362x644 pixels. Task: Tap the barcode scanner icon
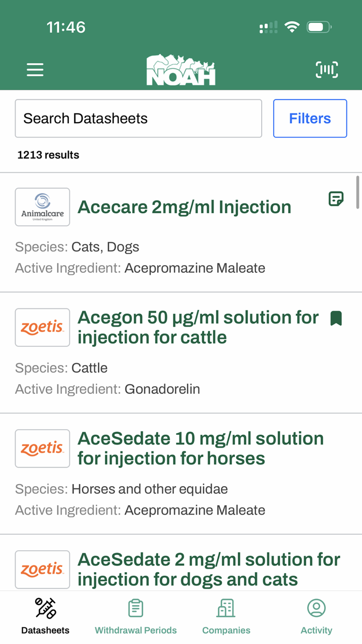327,70
